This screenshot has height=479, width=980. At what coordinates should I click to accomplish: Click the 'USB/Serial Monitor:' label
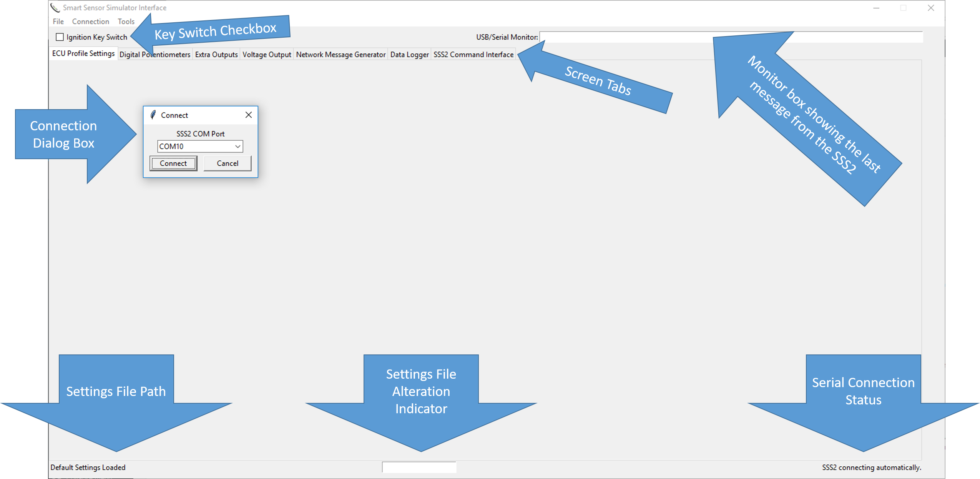(507, 37)
